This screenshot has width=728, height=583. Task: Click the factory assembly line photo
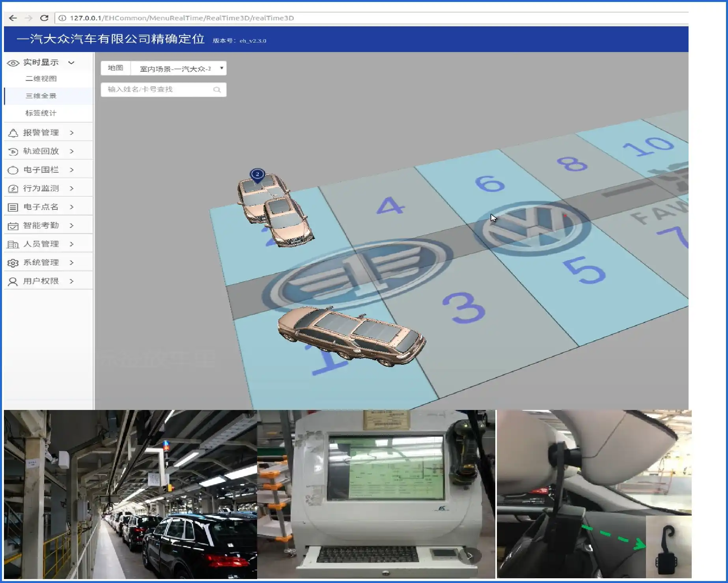tap(131, 494)
